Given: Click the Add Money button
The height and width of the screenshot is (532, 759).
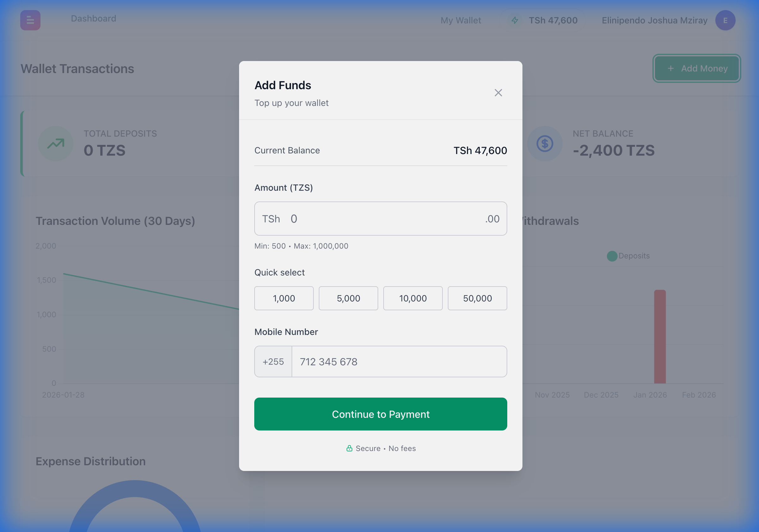Looking at the screenshot, I should tap(696, 68).
